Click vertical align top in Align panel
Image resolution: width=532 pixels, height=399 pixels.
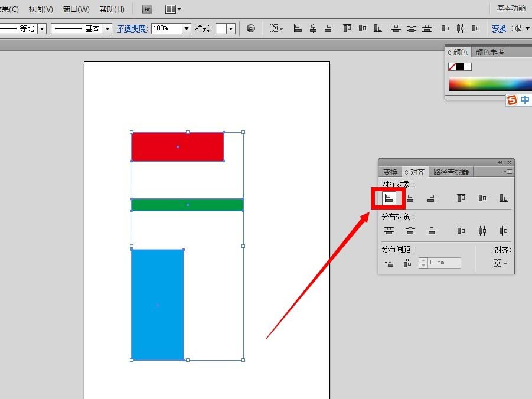pyautogui.click(x=461, y=198)
